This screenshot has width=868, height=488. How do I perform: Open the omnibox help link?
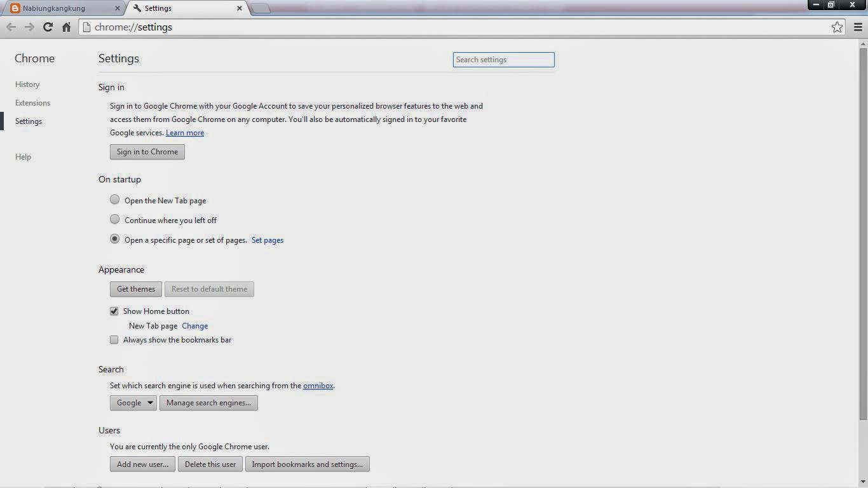click(318, 386)
